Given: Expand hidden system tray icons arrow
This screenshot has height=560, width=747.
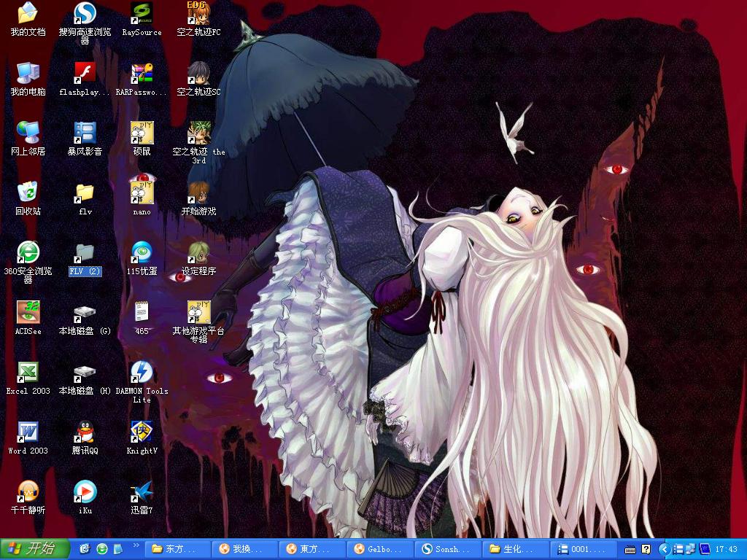Looking at the screenshot, I should tap(664, 549).
